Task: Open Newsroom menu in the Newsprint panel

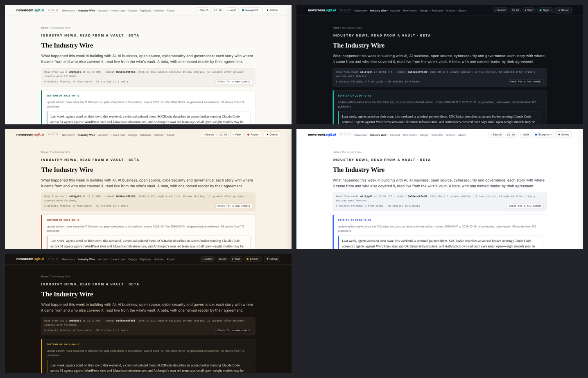Action: click(x=69, y=11)
